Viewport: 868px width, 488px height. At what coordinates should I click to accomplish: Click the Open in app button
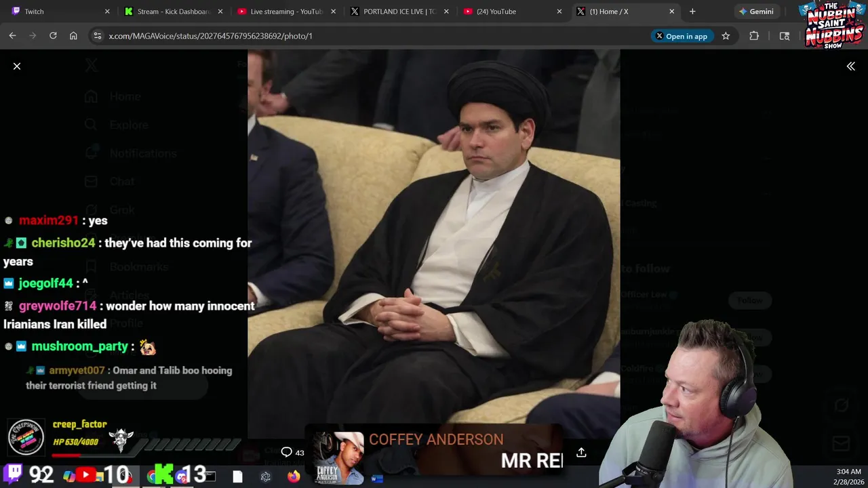(681, 36)
